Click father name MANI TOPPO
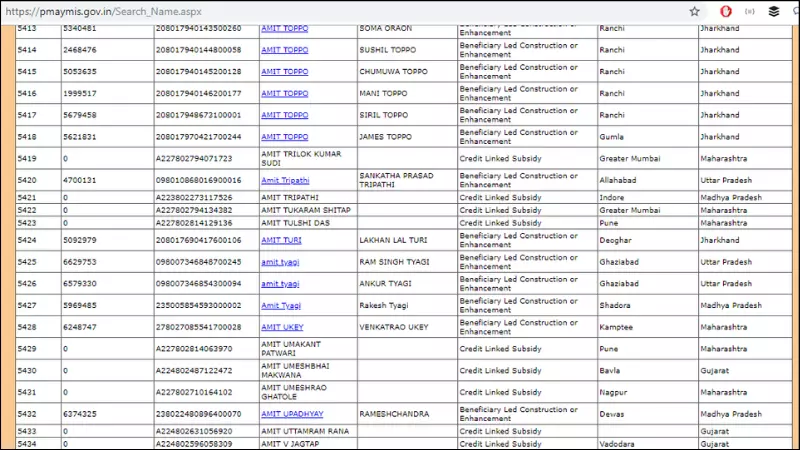This screenshot has height=450, width=800. (383, 93)
